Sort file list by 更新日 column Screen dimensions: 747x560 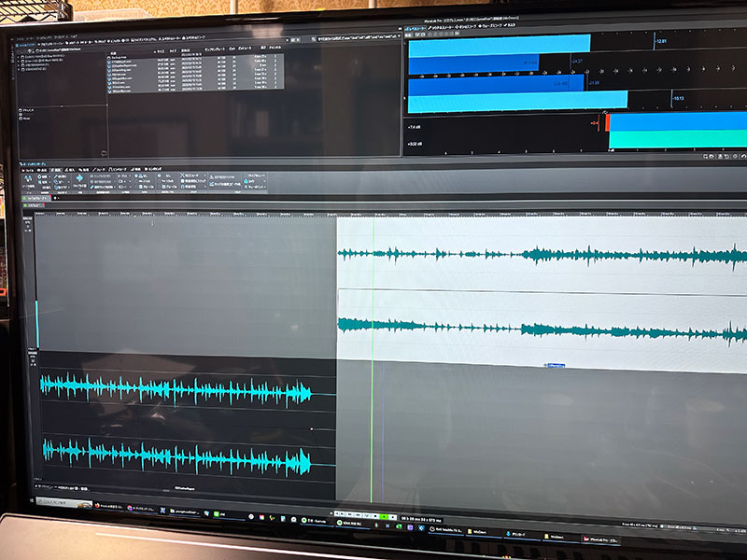coord(186,50)
